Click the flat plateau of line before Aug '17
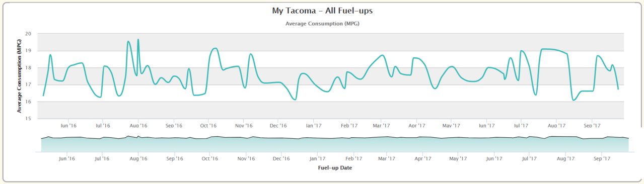644x184 pixels. [x=551, y=49]
